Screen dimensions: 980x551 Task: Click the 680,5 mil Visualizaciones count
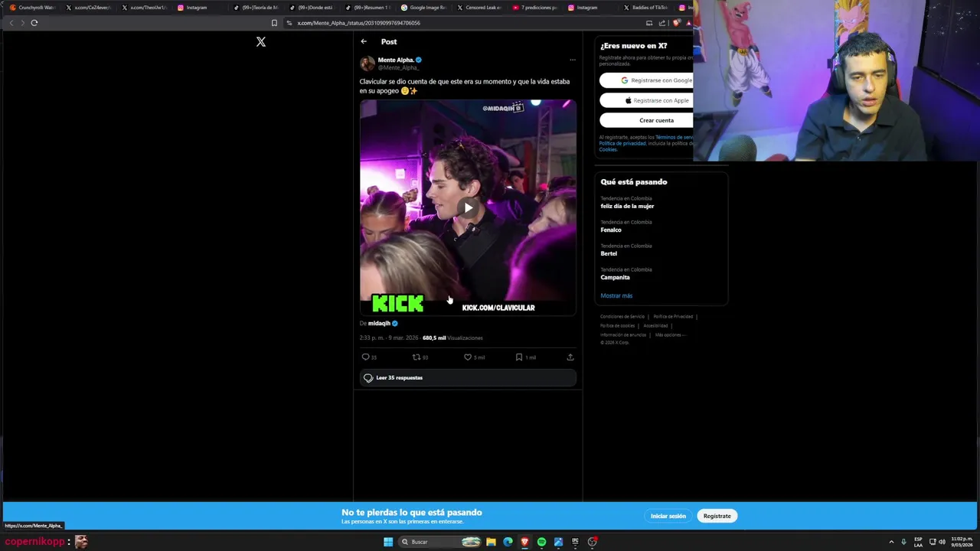point(452,337)
